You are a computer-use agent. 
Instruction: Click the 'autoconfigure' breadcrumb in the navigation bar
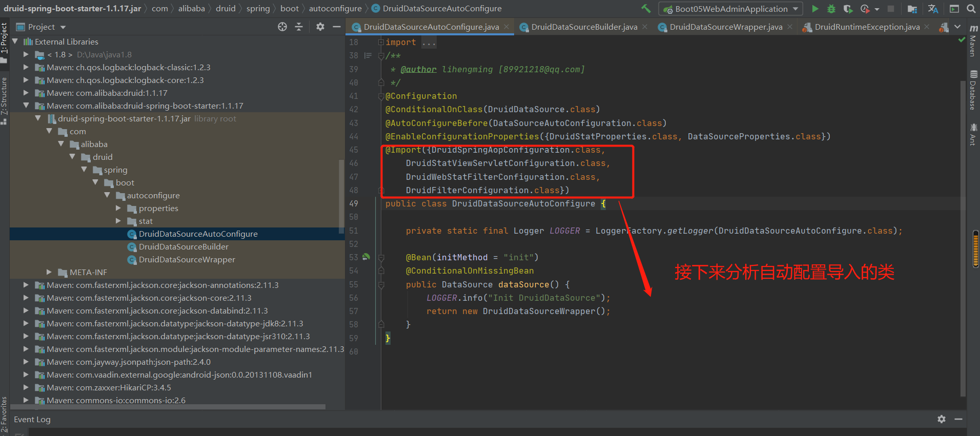click(x=335, y=9)
